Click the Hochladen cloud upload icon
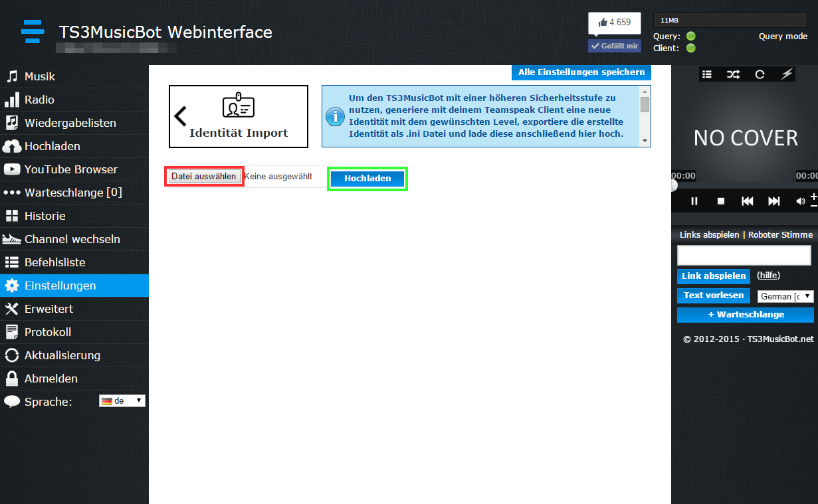The image size is (818, 504). coord(12,146)
